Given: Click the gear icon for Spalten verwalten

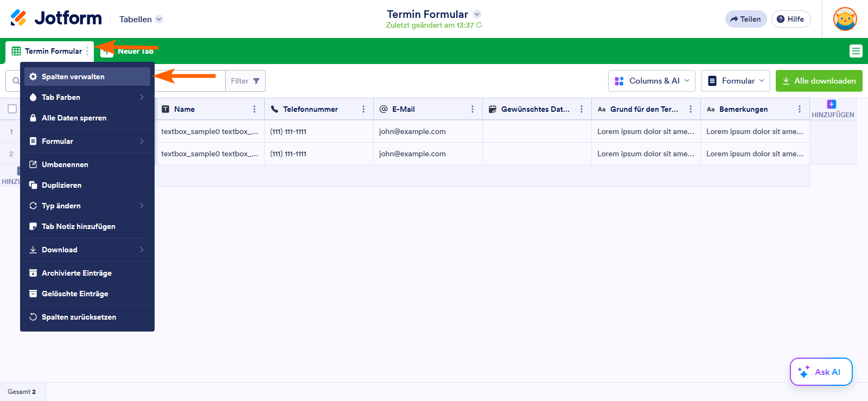Looking at the screenshot, I should (x=33, y=77).
